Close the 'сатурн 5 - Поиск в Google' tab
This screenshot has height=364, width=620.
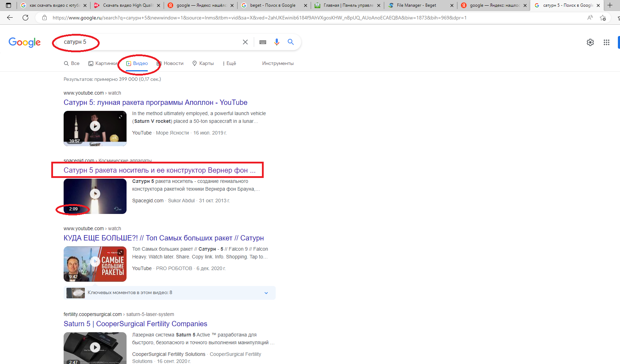click(x=598, y=5)
